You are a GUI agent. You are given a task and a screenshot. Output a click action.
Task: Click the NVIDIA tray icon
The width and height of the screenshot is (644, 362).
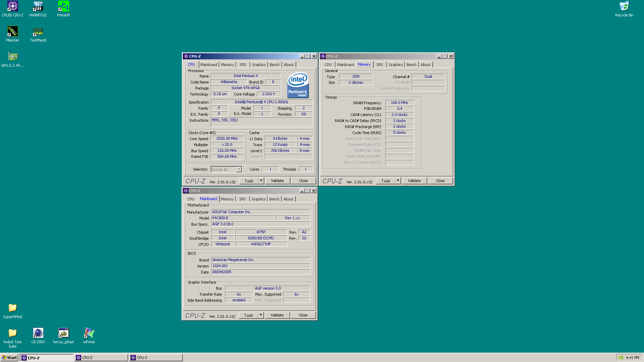621,358
